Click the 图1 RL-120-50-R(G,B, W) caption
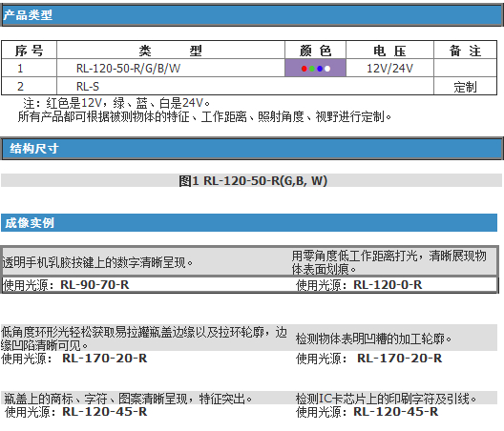The height and width of the screenshot is (431, 504). pyautogui.click(x=253, y=180)
